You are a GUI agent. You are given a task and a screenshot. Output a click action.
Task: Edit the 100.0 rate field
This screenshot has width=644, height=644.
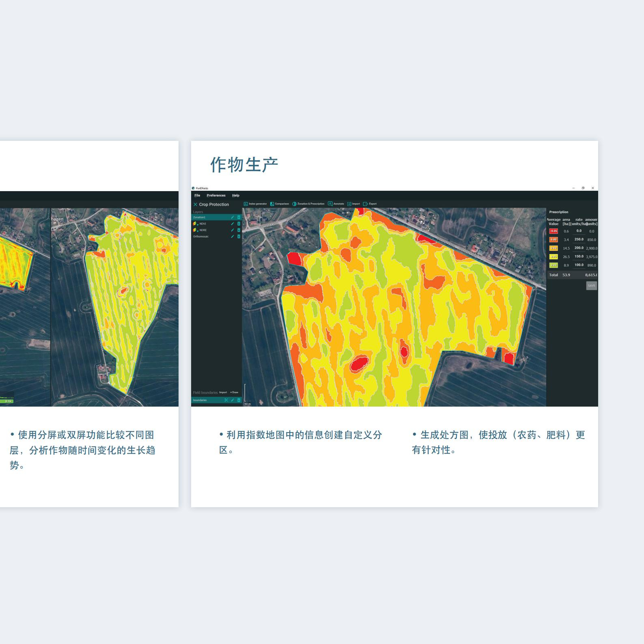point(579,265)
